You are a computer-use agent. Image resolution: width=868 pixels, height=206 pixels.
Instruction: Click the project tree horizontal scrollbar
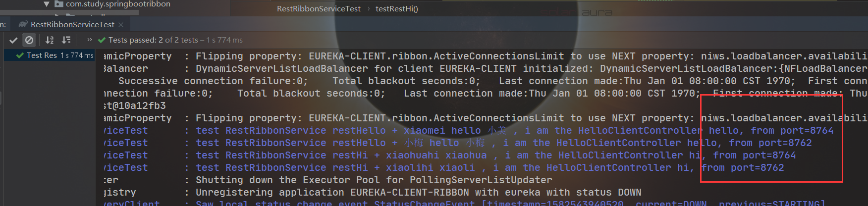tap(69, 13)
